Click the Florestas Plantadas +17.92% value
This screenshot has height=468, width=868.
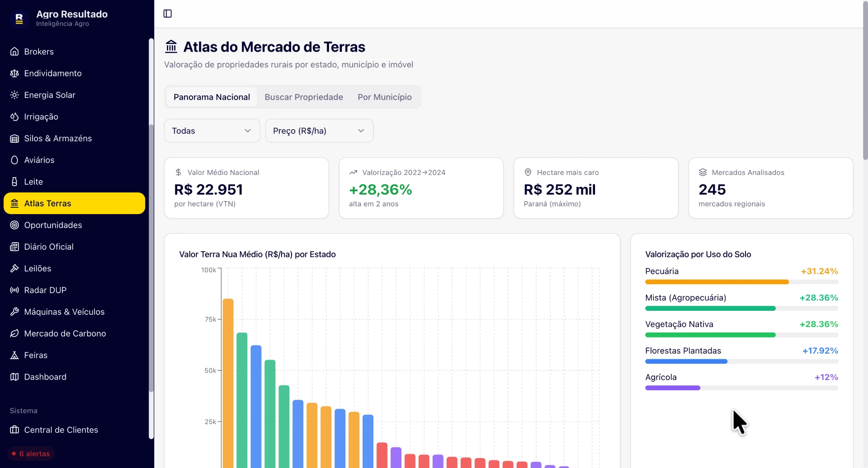[820, 351]
